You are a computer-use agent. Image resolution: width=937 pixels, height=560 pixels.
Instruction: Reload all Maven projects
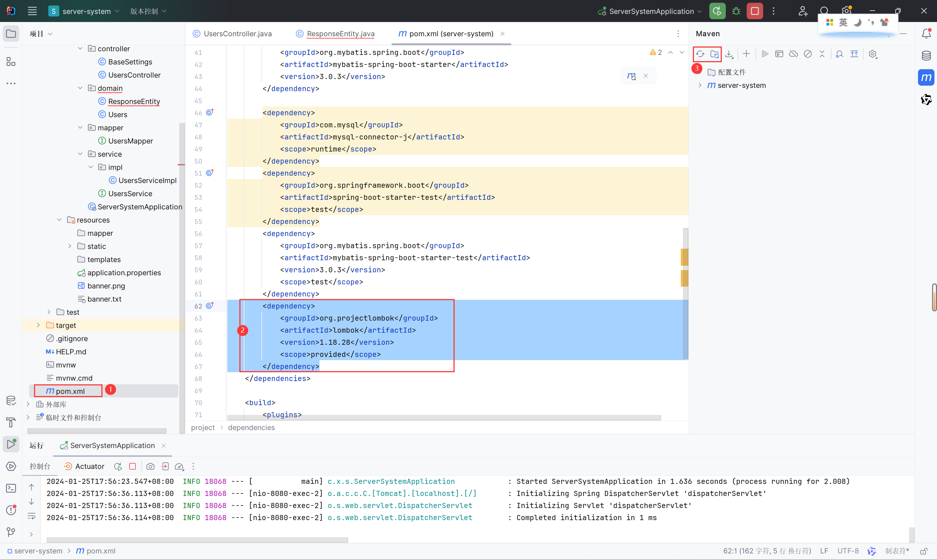[x=700, y=54]
